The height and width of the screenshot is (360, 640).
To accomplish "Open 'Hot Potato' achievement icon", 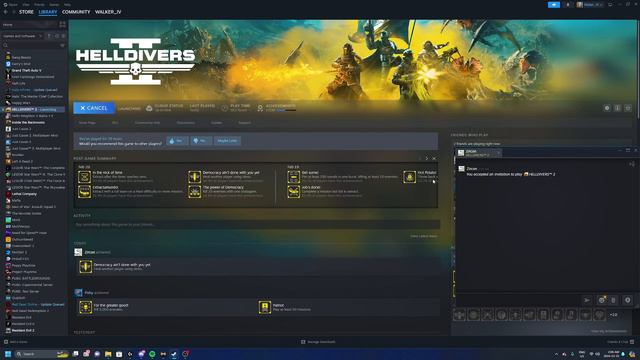I will pyautogui.click(x=409, y=177).
